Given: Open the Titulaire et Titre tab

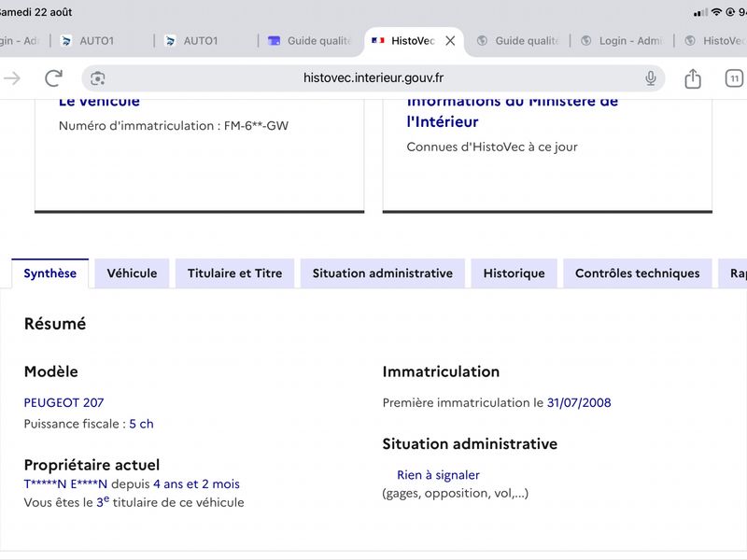Looking at the screenshot, I should (x=235, y=273).
